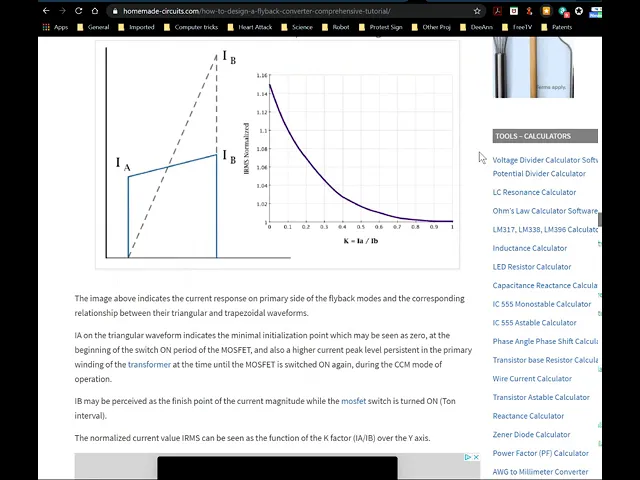The image size is (640, 480).
Task: Open Inductance Calculator link
Action: [530, 248]
